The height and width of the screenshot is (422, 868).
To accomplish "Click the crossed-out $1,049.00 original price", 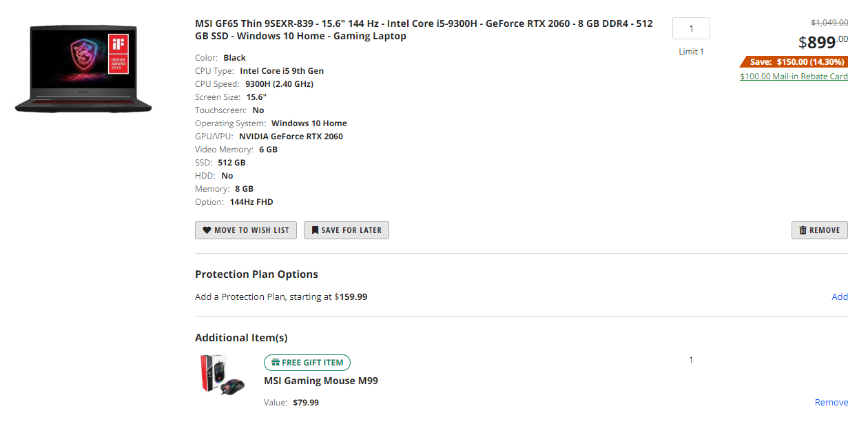I will point(829,23).
